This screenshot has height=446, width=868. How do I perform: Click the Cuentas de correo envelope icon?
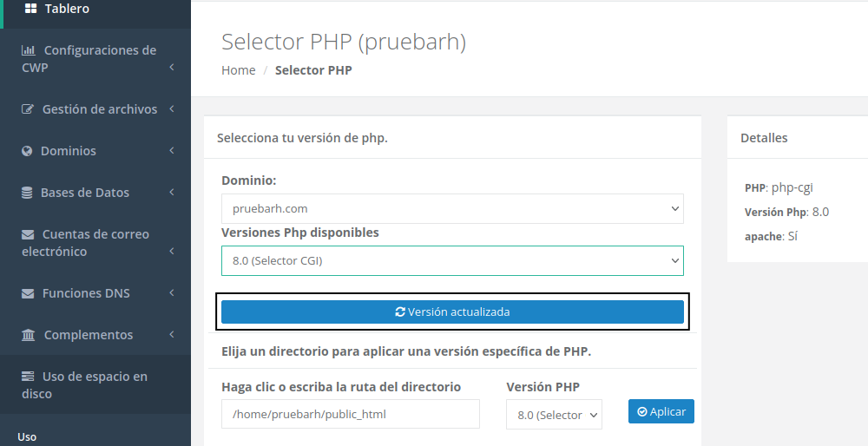pyautogui.click(x=28, y=234)
